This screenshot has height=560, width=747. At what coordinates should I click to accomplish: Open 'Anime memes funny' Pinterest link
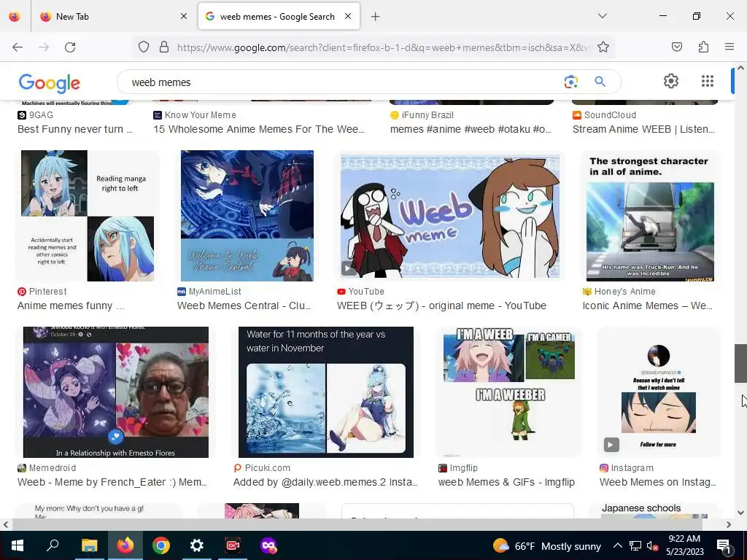71,306
